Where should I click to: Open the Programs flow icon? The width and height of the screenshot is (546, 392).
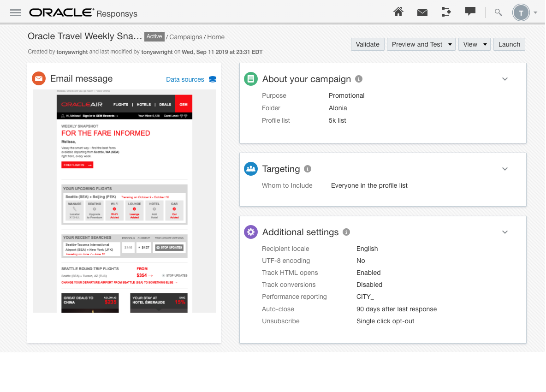click(446, 12)
